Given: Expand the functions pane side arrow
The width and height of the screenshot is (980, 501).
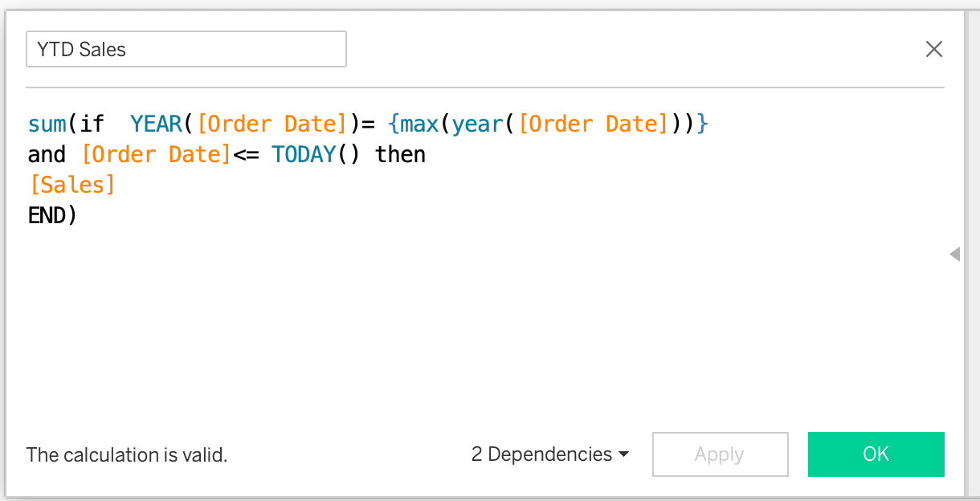Looking at the screenshot, I should point(955,254).
